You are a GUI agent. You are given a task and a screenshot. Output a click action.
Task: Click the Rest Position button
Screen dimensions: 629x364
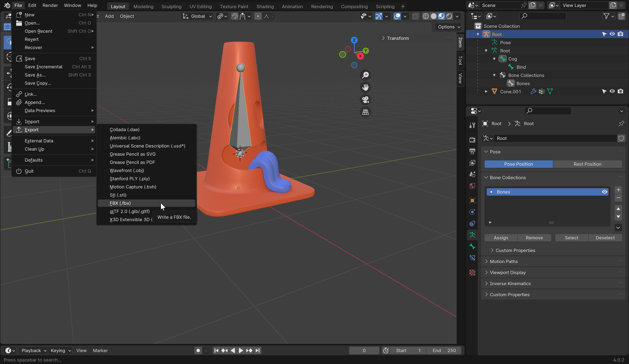click(587, 164)
